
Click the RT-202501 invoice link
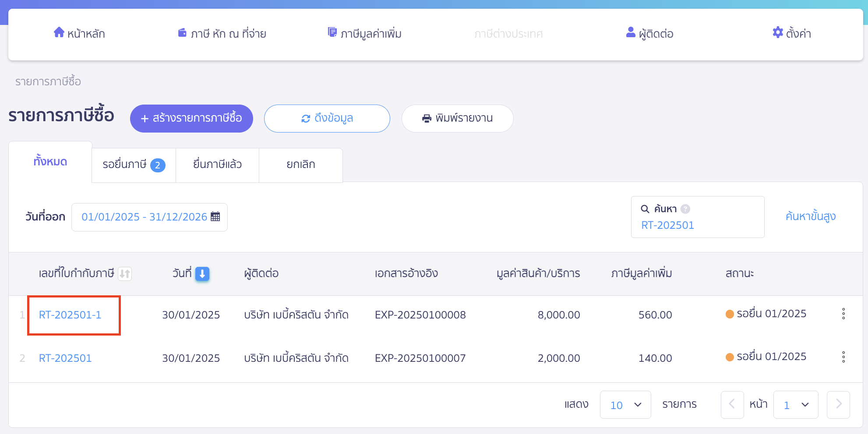65,358
